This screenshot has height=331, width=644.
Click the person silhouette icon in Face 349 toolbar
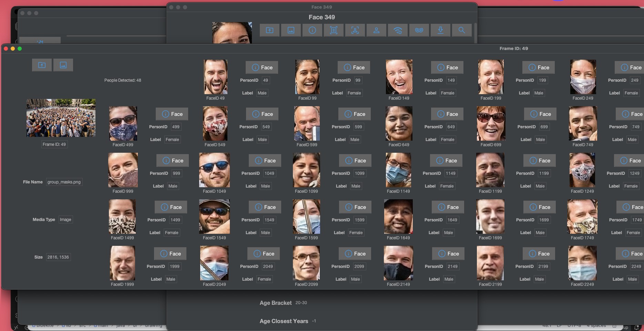[376, 30]
